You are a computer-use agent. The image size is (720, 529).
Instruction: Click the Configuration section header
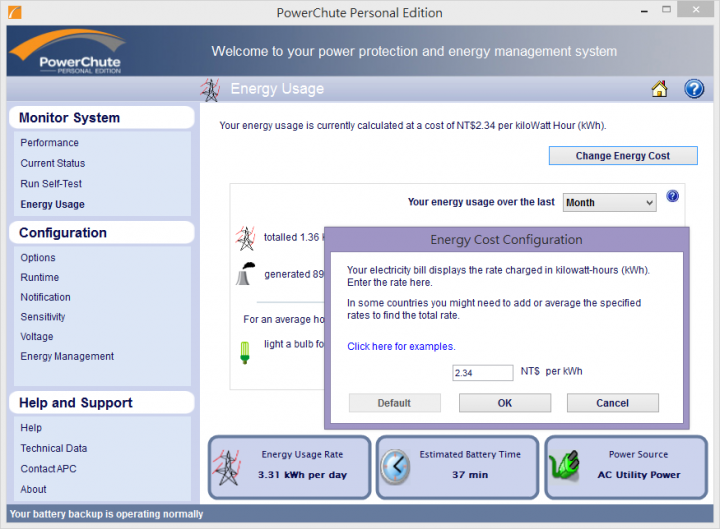click(x=101, y=233)
